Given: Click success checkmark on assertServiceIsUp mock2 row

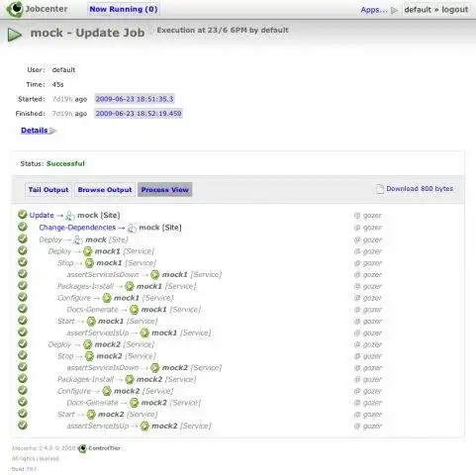Looking at the screenshot, I should (x=23, y=425).
